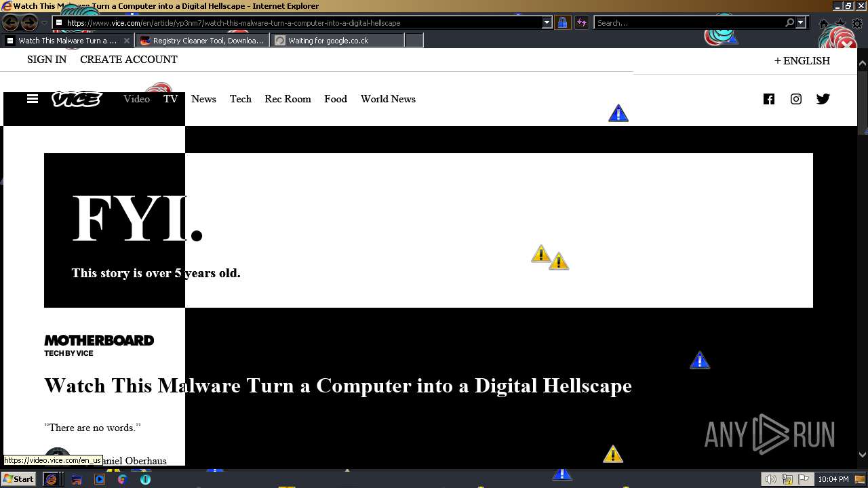Click the browser Home icon

click(823, 23)
